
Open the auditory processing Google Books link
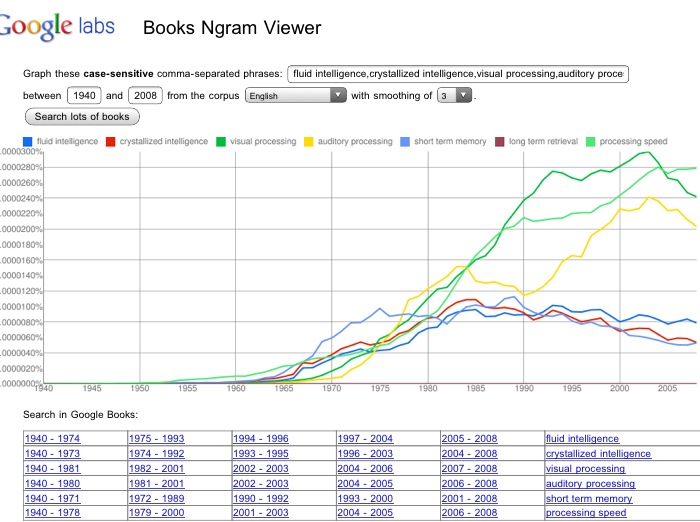click(590, 484)
